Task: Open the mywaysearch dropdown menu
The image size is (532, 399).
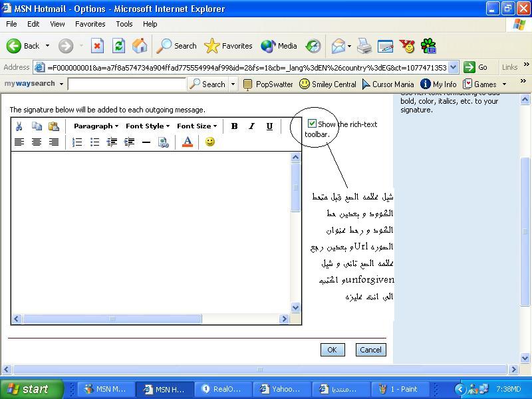Action: click(61, 84)
